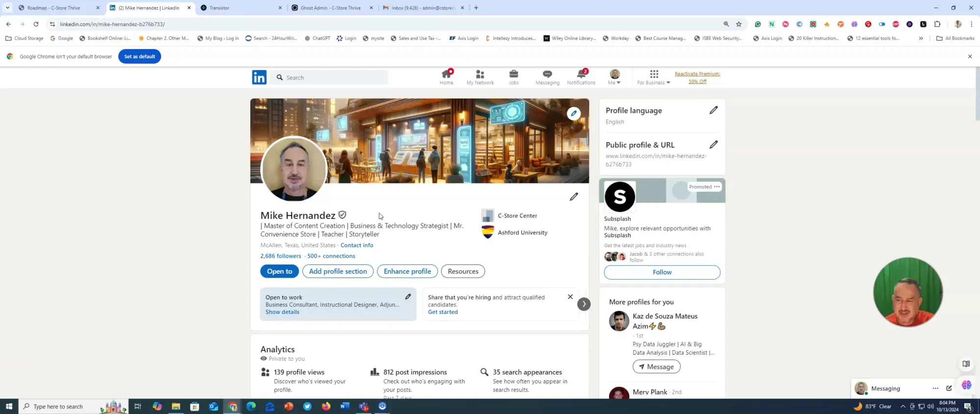
Task: Click Add profile section button
Action: (x=338, y=271)
